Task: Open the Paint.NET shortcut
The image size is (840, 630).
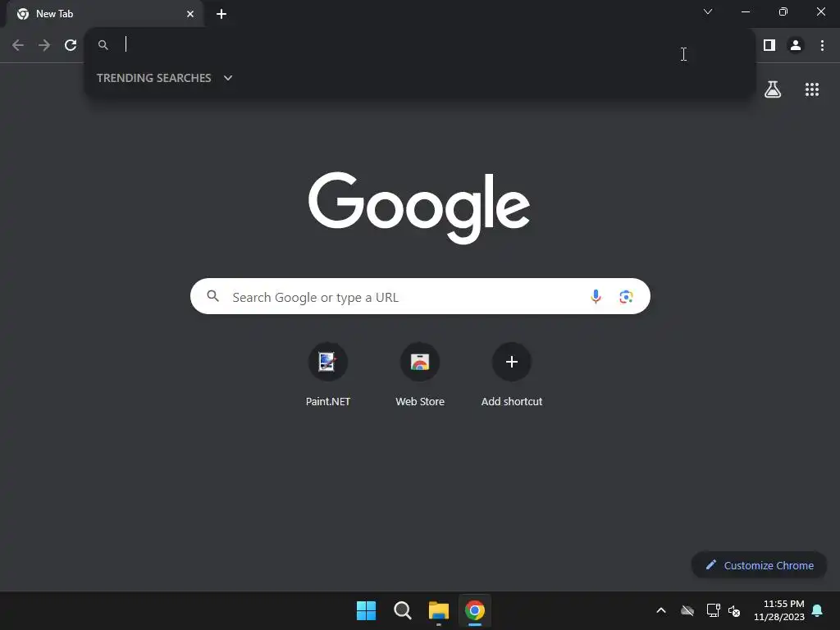Action: point(328,375)
